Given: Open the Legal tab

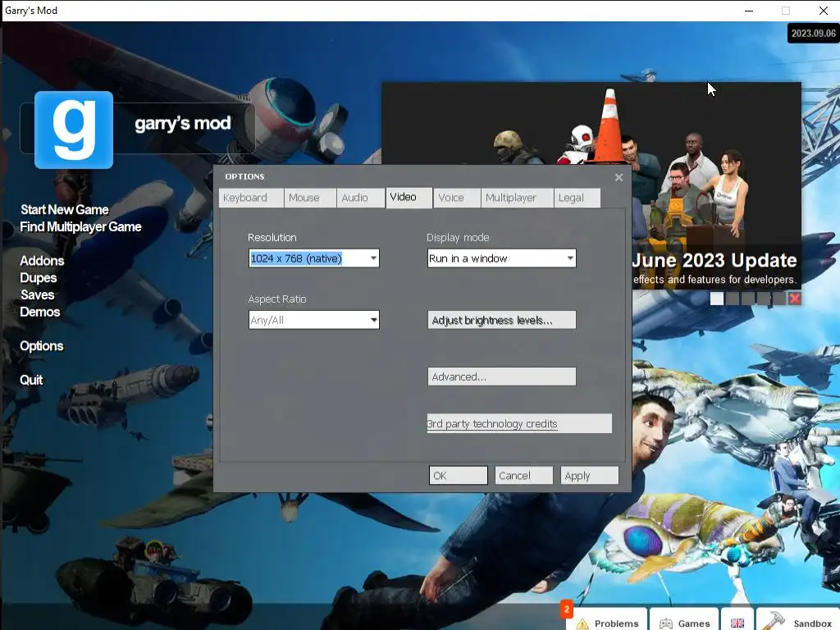Looking at the screenshot, I should pyautogui.click(x=577, y=198).
